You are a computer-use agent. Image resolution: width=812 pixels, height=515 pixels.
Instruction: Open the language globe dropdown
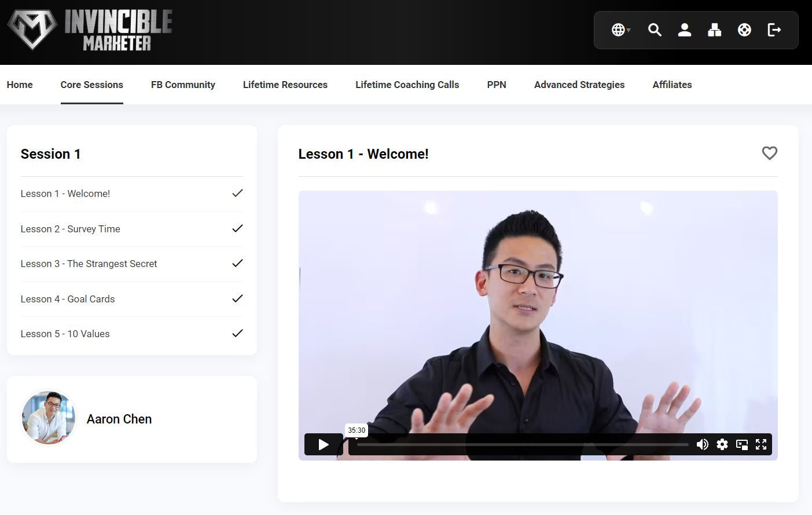click(620, 30)
